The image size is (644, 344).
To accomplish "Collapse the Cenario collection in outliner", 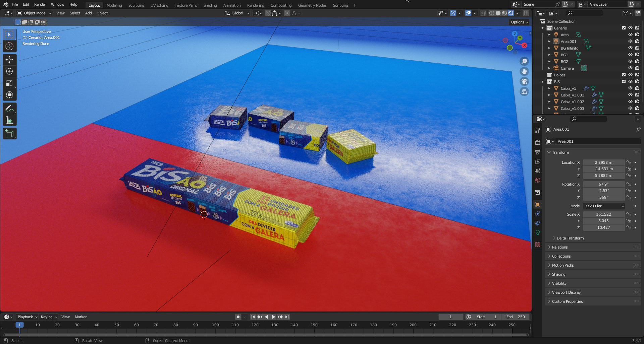I will (x=543, y=28).
